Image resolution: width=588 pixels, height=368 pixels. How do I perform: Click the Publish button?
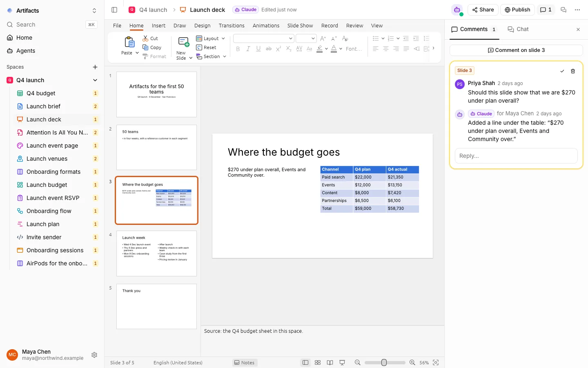point(517,10)
